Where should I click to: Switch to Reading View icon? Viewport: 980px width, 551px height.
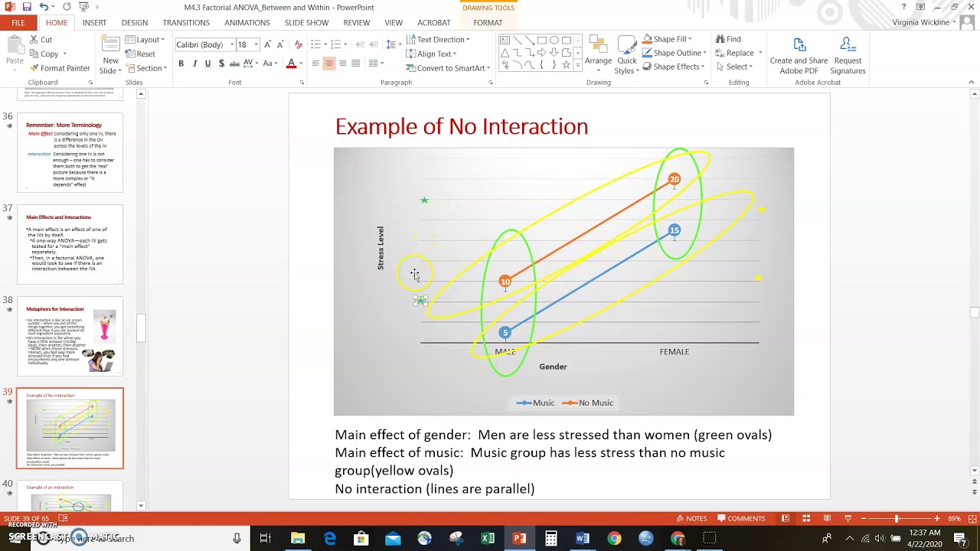(827, 518)
